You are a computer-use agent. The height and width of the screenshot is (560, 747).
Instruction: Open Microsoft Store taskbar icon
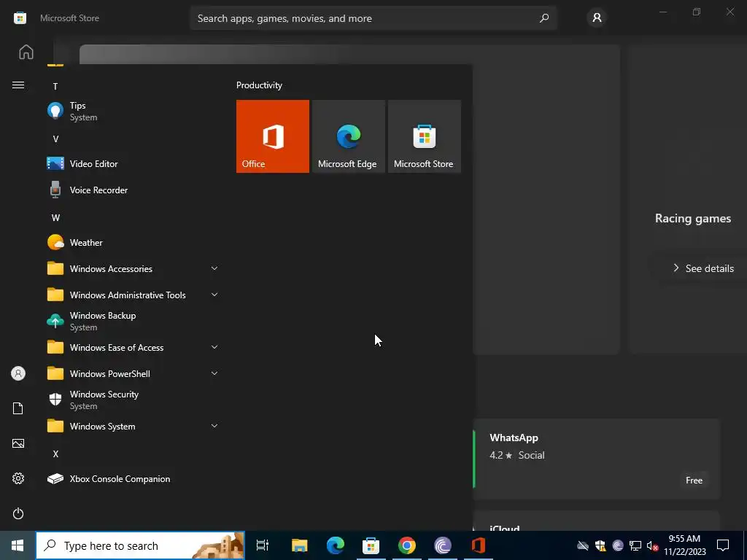(371, 545)
